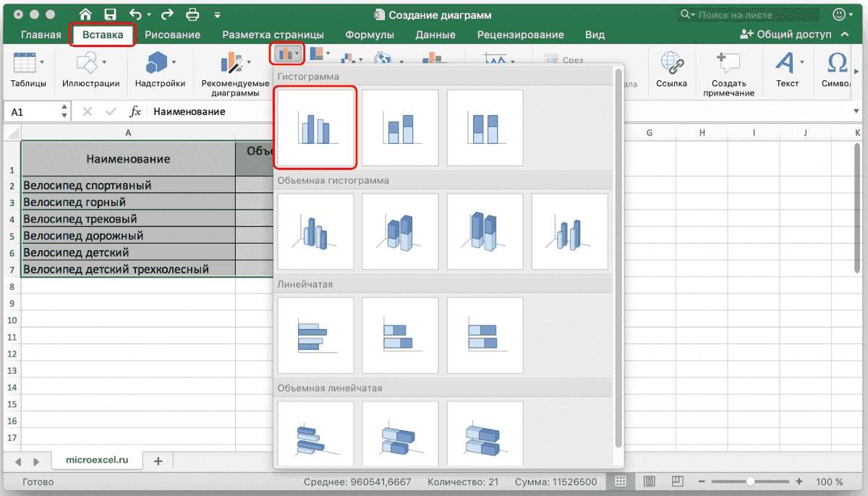Click the zoom slider handle in status bar

pyautogui.click(x=751, y=482)
